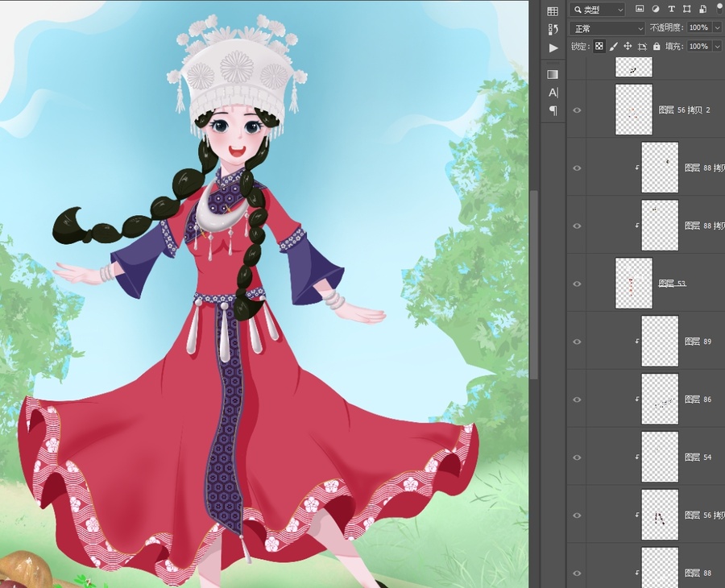725x588 pixels.
Task: Click lock all padlock icon
Action: point(657,46)
